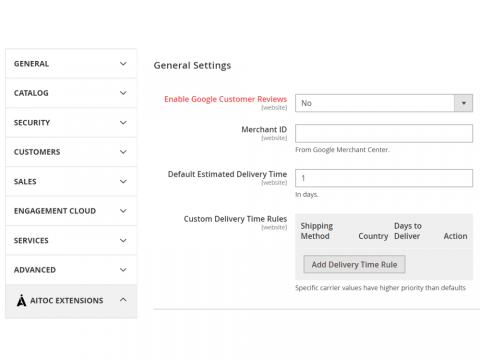
Task: Expand the Advanced section chevron
Action: (123, 270)
